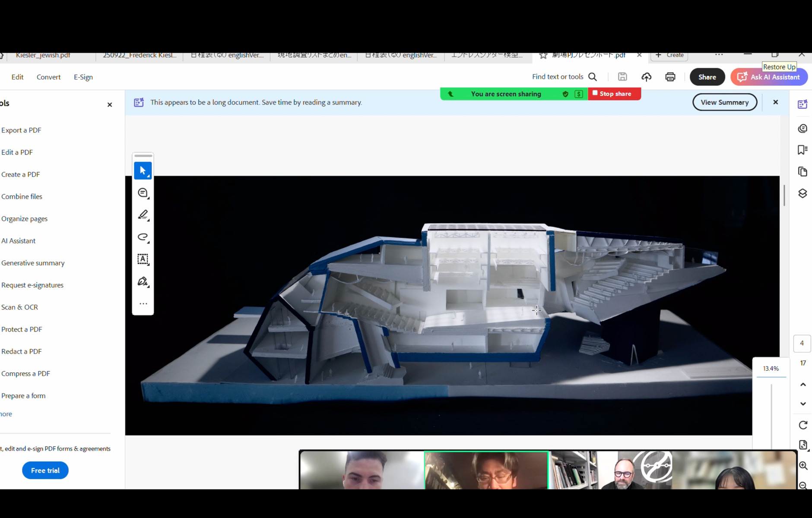The height and width of the screenshot is (518, 812).
Task: Go to next page chevron
Action: click(802, 404)
